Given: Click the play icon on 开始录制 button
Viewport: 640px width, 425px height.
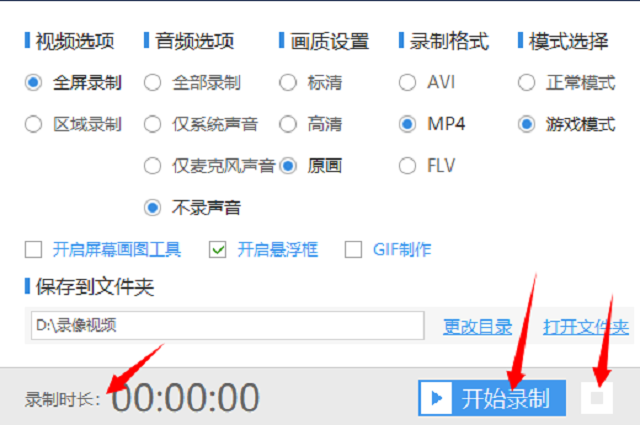Looking at the screenshot, I should pyautogui.click(x=436, y=398).
